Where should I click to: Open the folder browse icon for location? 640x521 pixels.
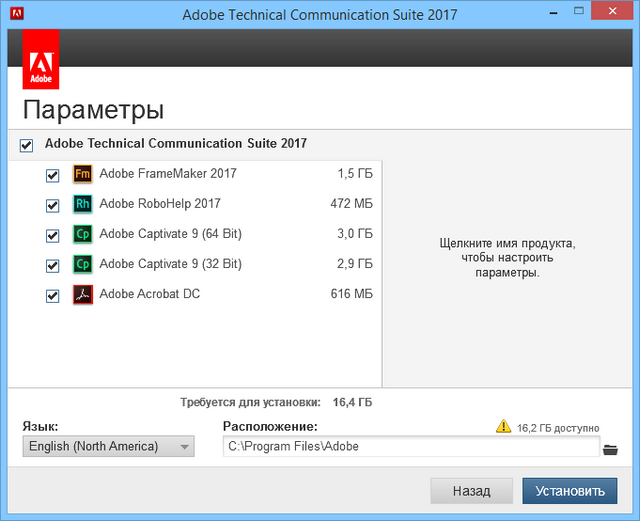(x=611, y=448)
